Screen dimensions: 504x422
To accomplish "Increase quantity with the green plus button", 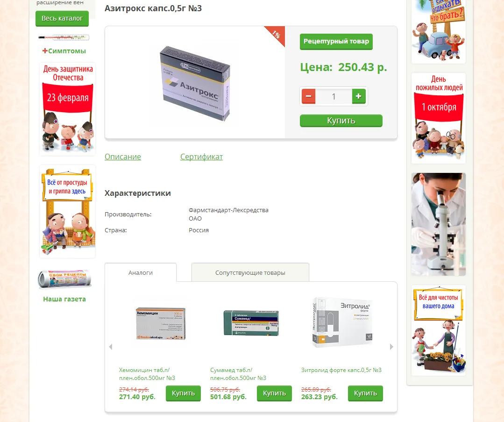I will pos(359,96).
